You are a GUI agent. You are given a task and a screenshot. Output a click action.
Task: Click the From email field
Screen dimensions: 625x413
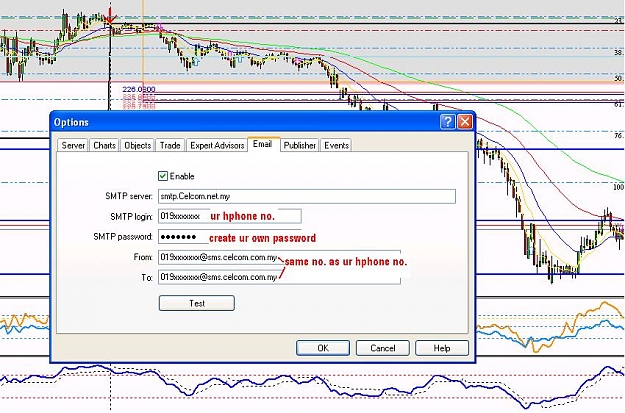[279, 258]
